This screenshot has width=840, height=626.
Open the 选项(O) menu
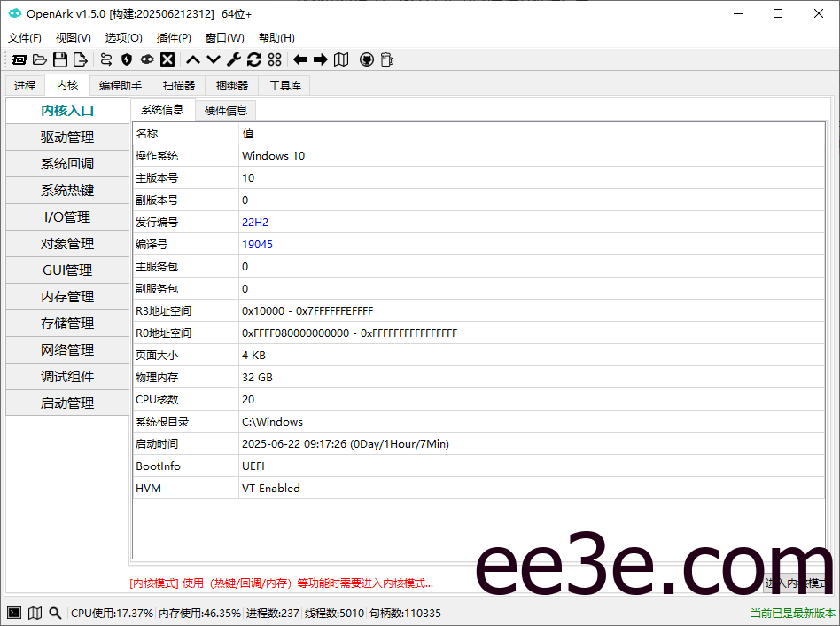[x=122, y=37]
